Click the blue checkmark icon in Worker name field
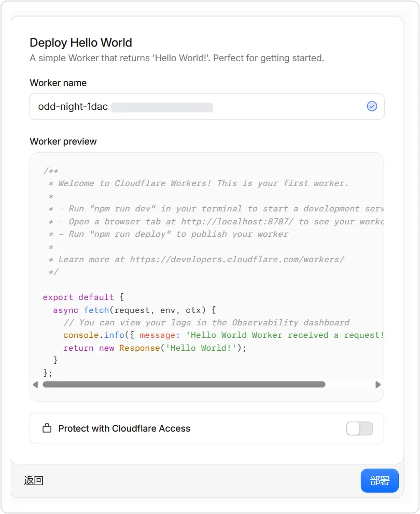Viewport: 420px width, 514px height. 372,106
